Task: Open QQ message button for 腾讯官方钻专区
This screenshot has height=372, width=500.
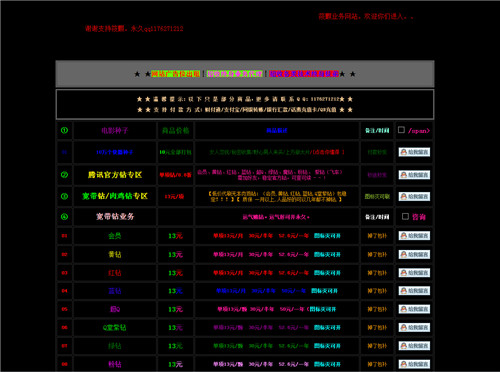Action: 414,175
